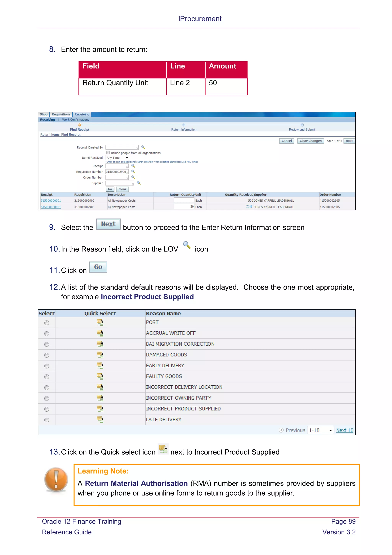Open the Receipt field search magnifier
Screen dimensions: 392x555
pos(133,166)
